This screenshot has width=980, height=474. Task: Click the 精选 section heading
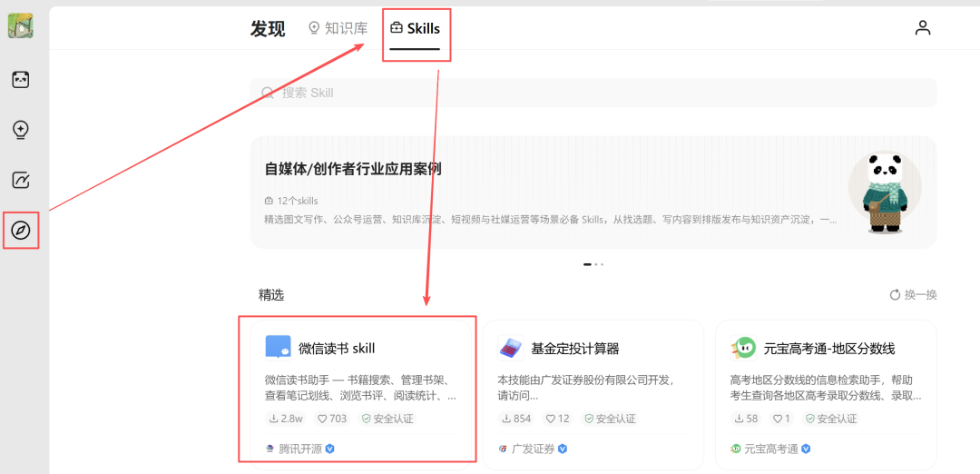pos(271,295)
